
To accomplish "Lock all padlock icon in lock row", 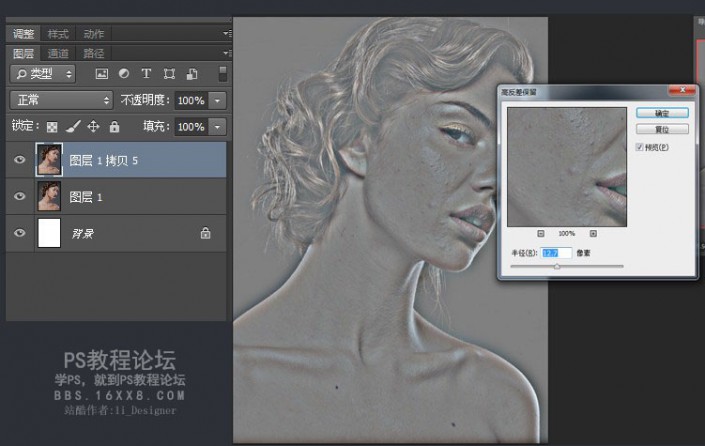I will (x=115, y=127).
